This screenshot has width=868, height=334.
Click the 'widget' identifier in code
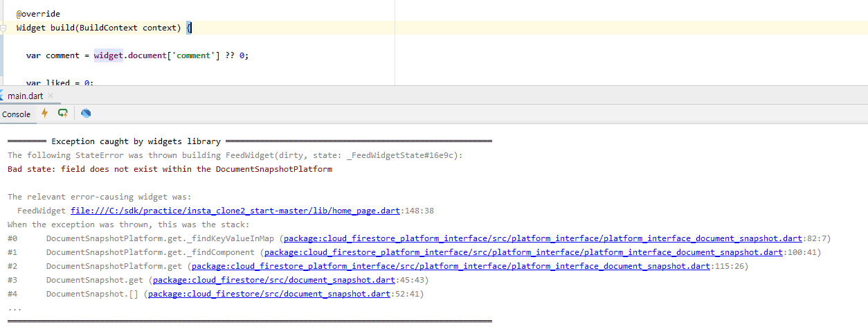tap(109, 55)
